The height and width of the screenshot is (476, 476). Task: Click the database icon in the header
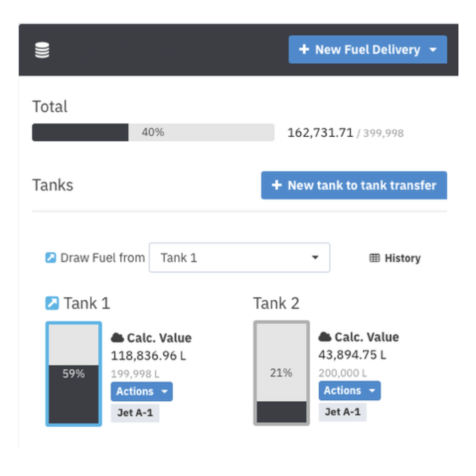coord(42,50)
